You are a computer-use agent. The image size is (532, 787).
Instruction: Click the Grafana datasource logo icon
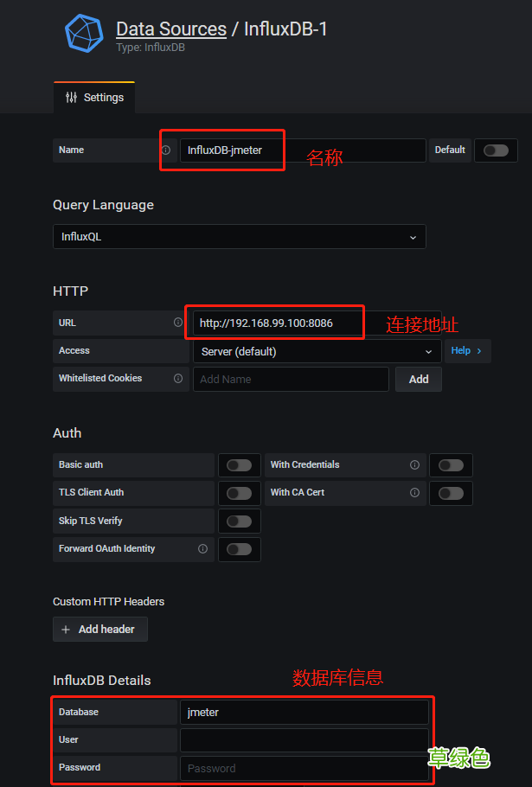[84, 33]
